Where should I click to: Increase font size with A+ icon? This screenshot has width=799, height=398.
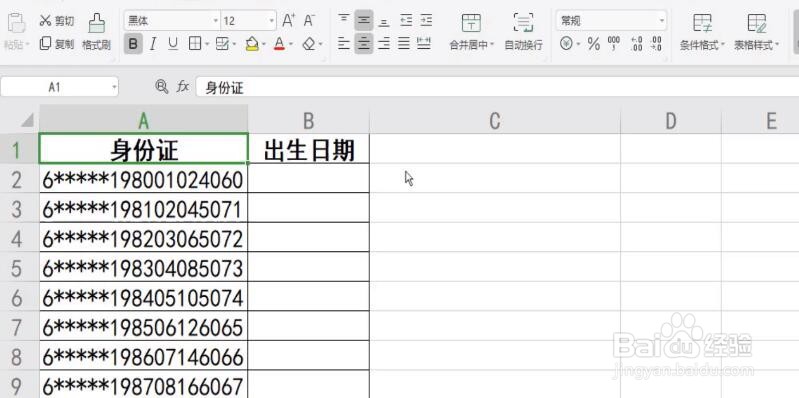pos(288,21)
